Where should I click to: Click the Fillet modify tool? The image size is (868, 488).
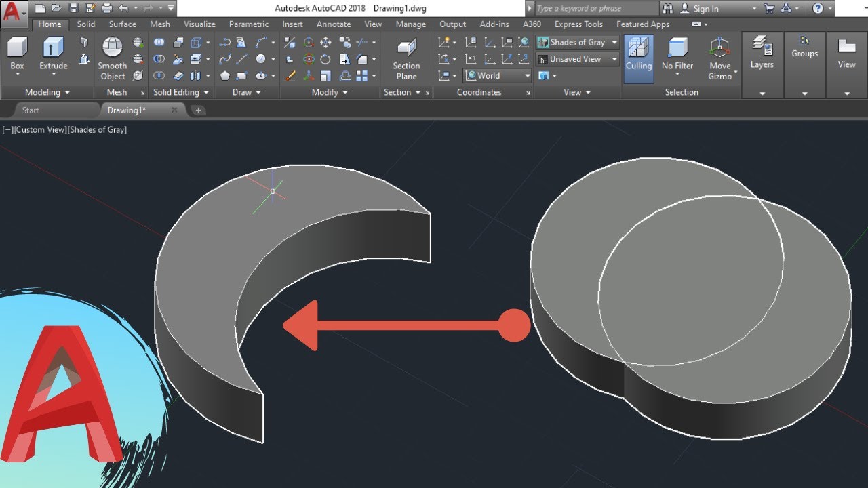[362, 59]
